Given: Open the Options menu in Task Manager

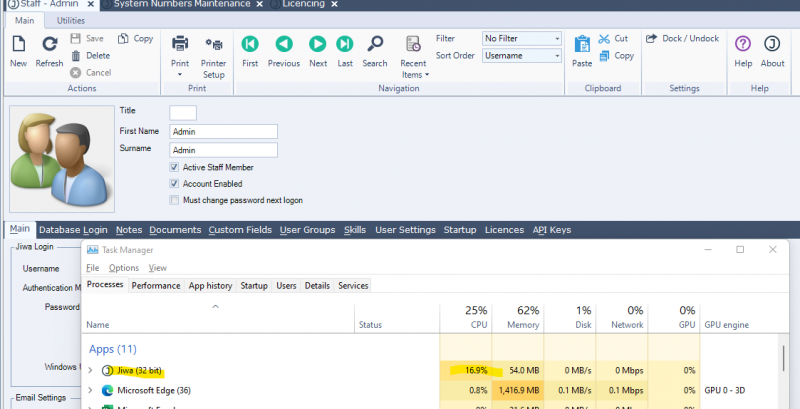Looking at the screenshot, I should click(x=124, y=268).
